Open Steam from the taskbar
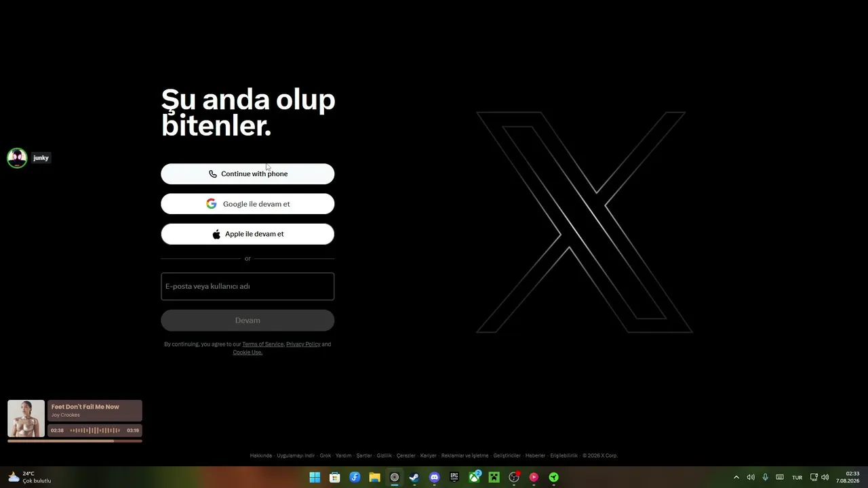Screen dimensions: 868x488 [414, 477]
